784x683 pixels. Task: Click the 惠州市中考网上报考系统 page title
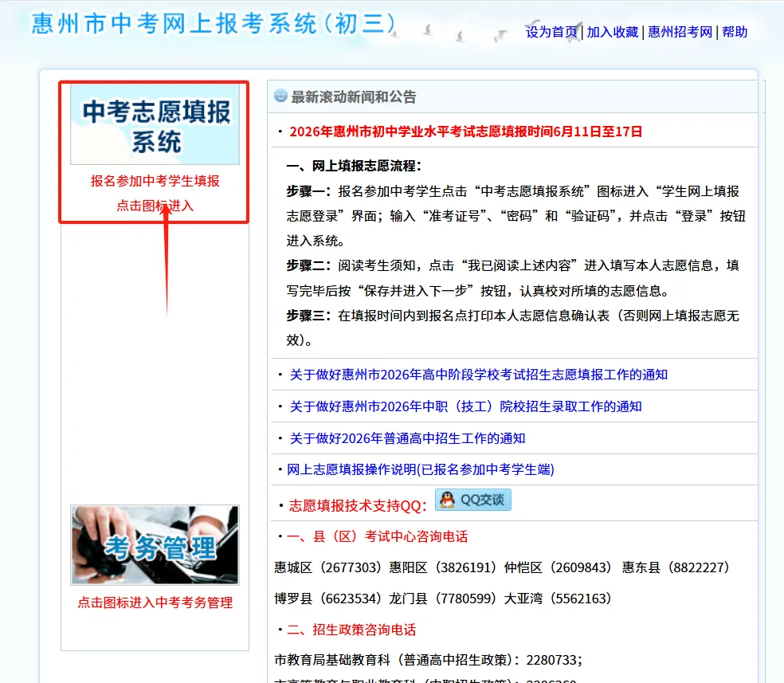(214, 23)
